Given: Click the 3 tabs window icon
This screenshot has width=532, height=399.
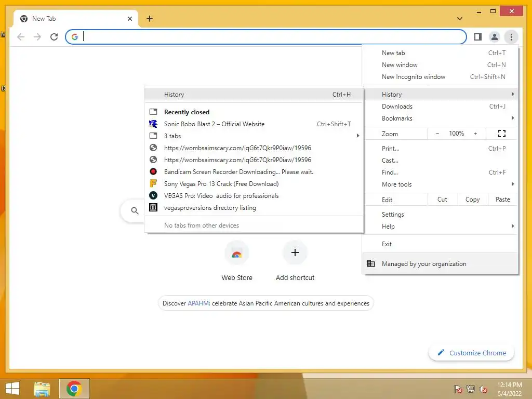Looking at the screenshot, I should click(153, 136).
